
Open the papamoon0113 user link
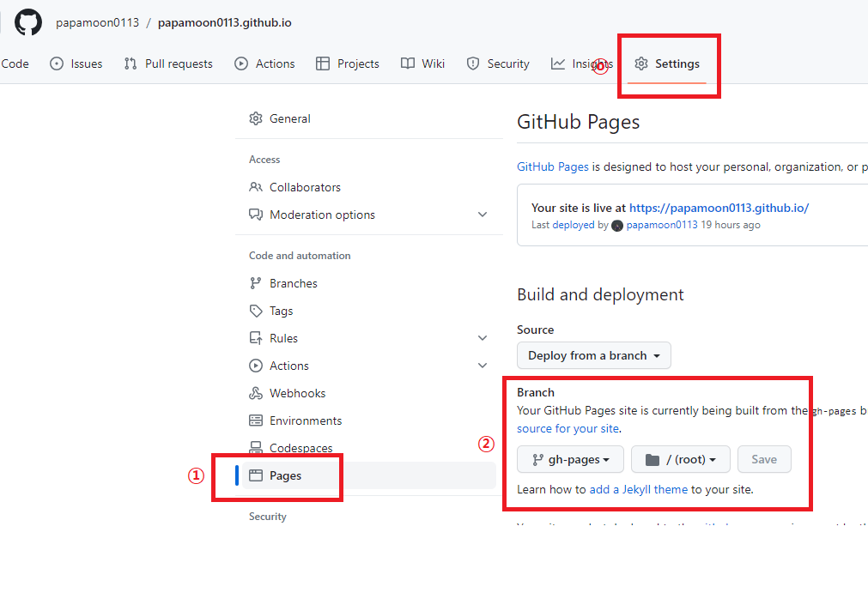coord(97,22)
